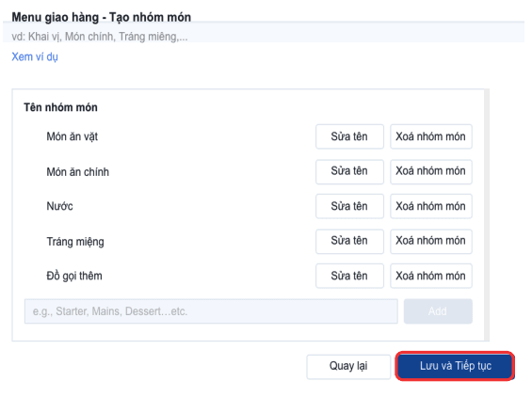The height and width of the screenshot is (397, 532).
Task: Rename the Món ăn chính group
Action: [349, 172]
